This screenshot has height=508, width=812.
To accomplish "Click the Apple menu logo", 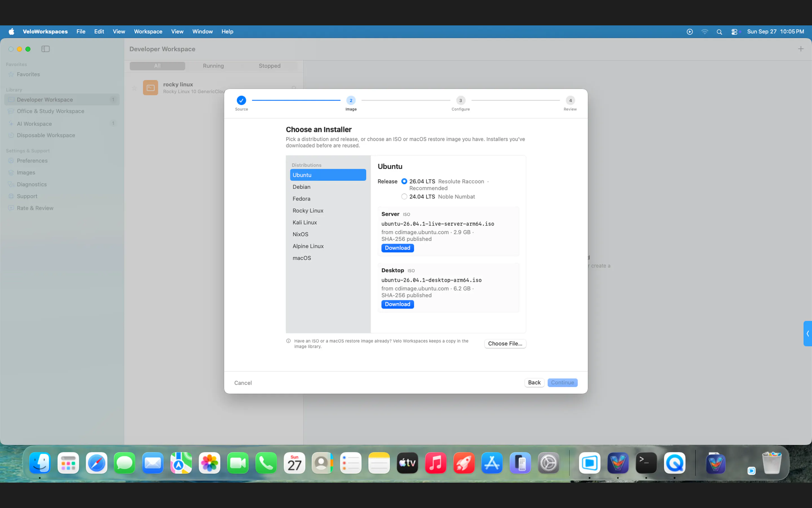I will 11,32.
